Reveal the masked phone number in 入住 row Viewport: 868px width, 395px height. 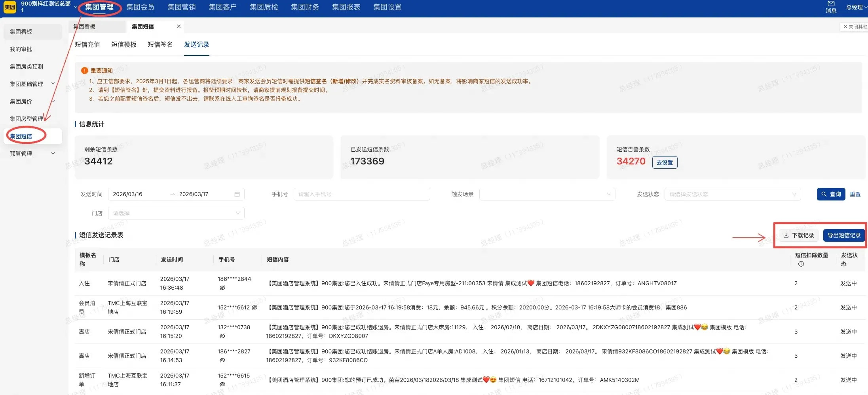click(x=223, y=288)
